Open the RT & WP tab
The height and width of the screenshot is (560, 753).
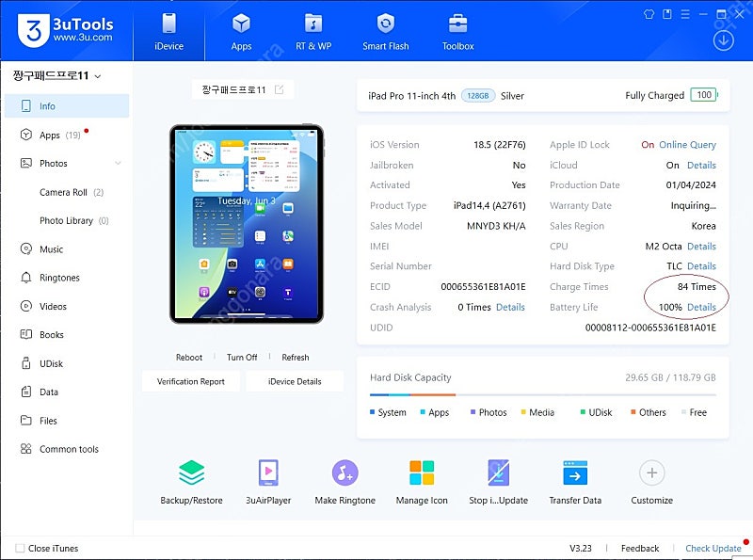[x=313, y=31]
